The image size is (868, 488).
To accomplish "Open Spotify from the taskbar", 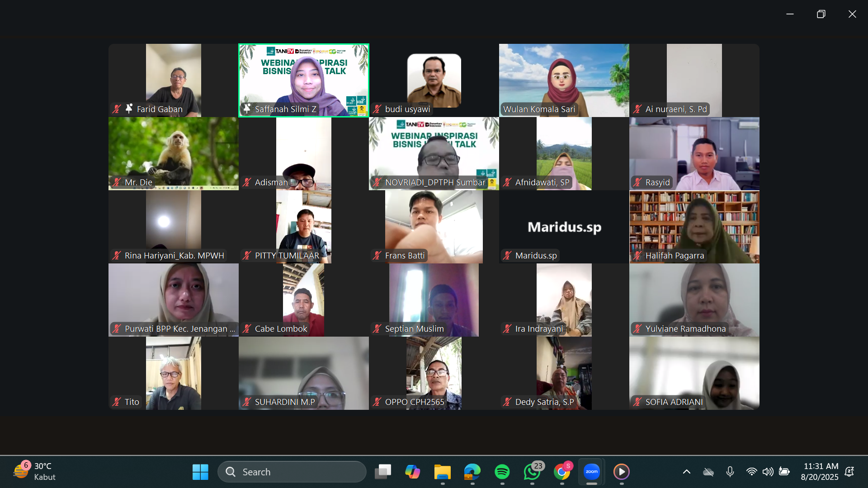I will click(502, 472).
